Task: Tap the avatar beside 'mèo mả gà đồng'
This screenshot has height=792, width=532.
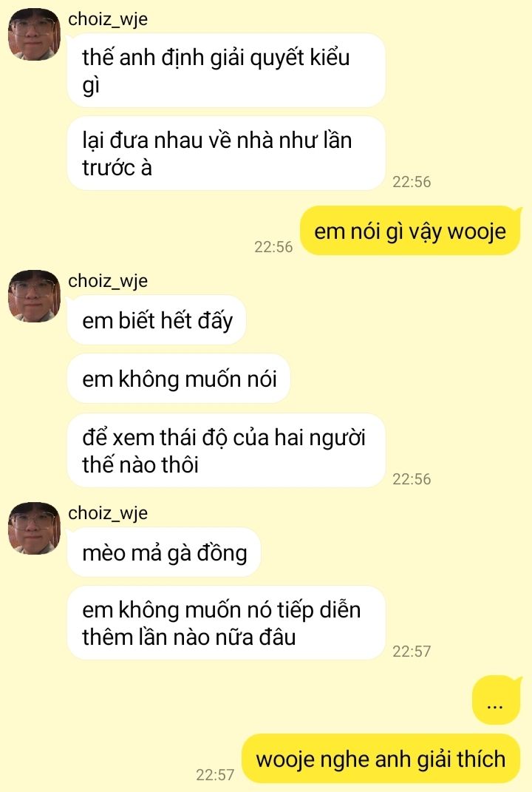Action: (x=34, y=528)
